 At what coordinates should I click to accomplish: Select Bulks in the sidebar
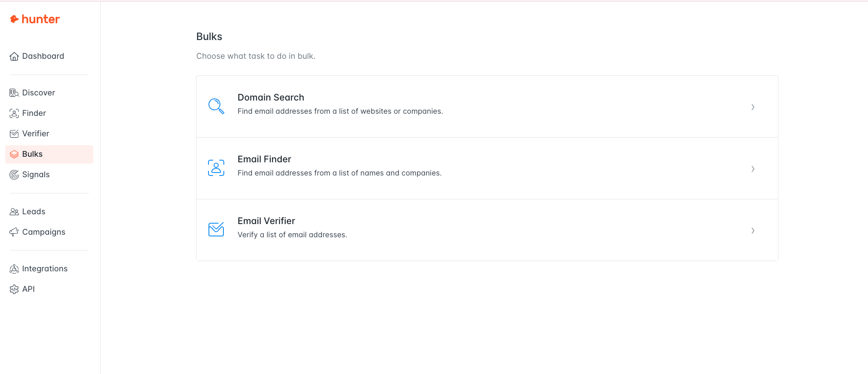pos(32,154)
